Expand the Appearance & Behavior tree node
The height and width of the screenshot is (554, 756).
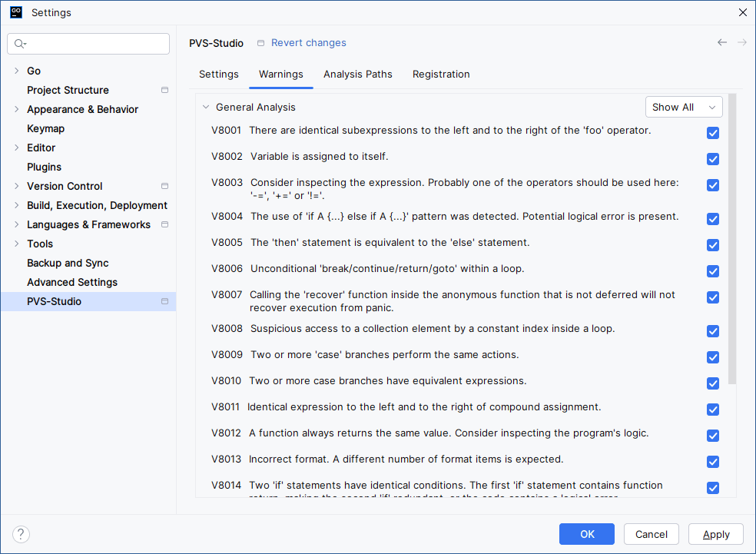17,109
